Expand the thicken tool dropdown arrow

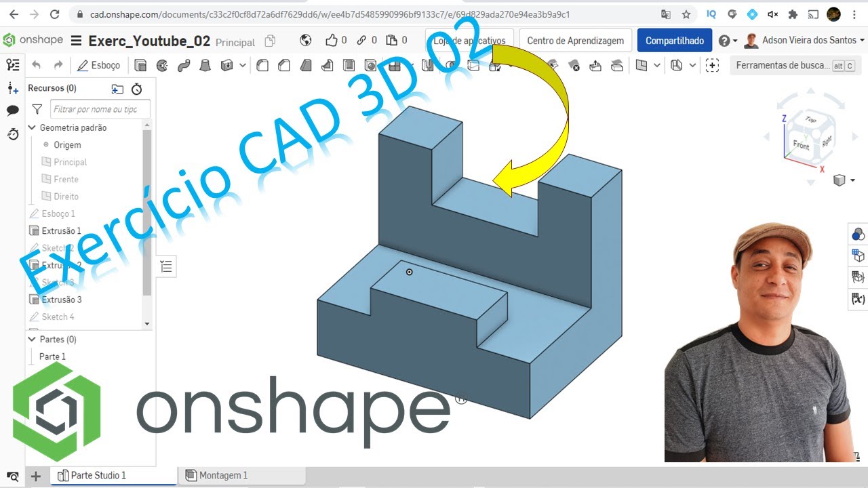[x=242, y=65]
